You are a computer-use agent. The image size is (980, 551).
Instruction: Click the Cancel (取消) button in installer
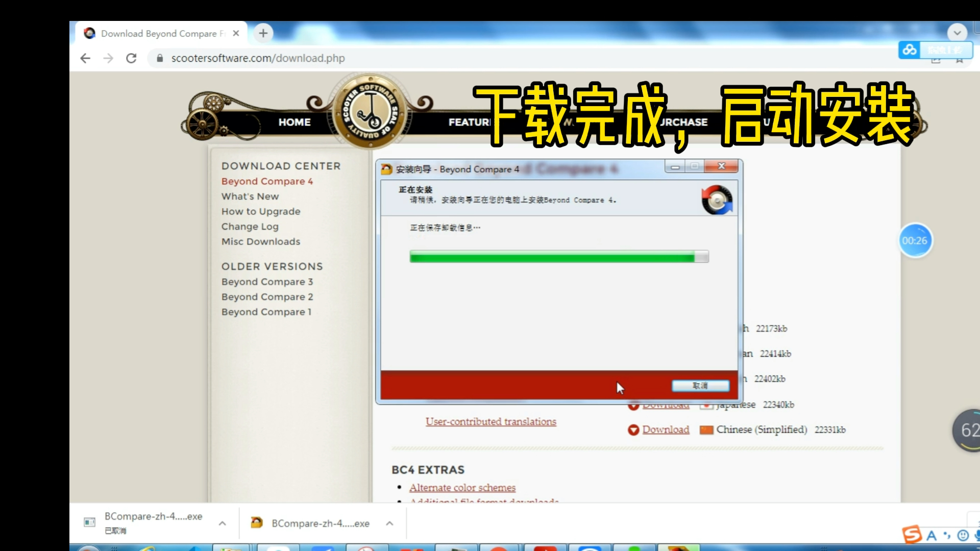(x=700, y=386)
